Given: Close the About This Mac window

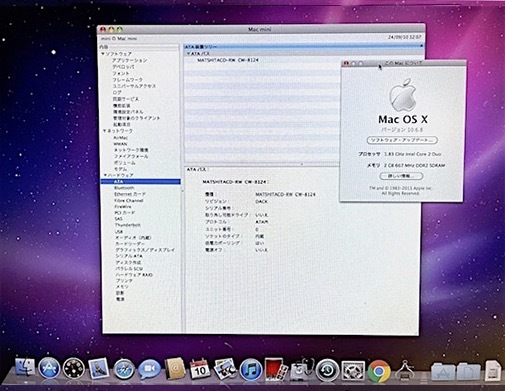Looking at the screenshot, I should click(346, 63).
